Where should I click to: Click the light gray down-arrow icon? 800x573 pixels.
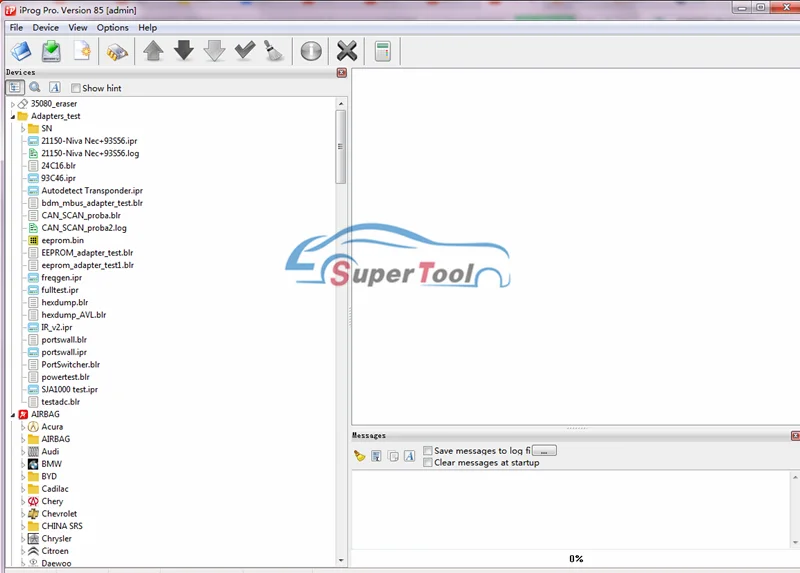coord(214,51)
